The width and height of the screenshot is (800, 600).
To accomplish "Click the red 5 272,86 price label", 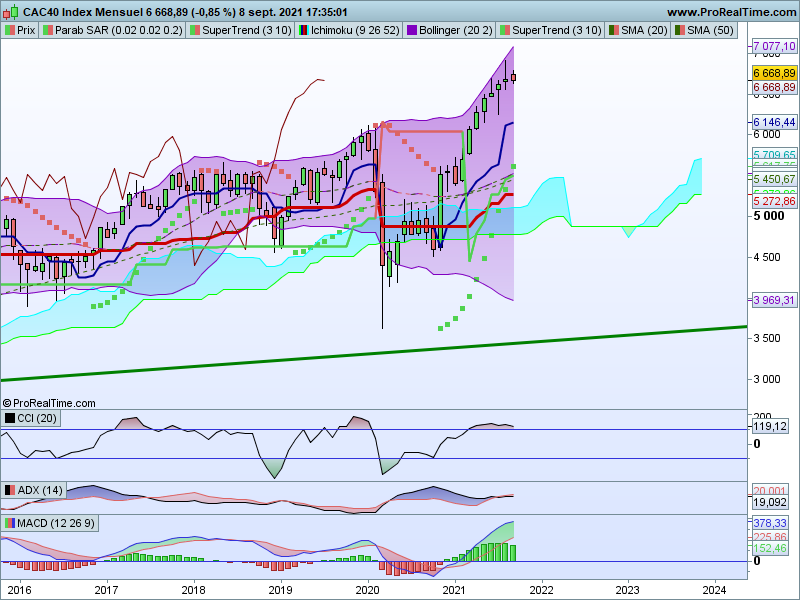I will click(774, 202).
